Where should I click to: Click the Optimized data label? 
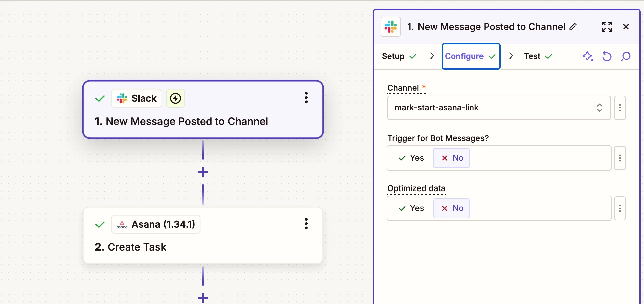[416, 188]
